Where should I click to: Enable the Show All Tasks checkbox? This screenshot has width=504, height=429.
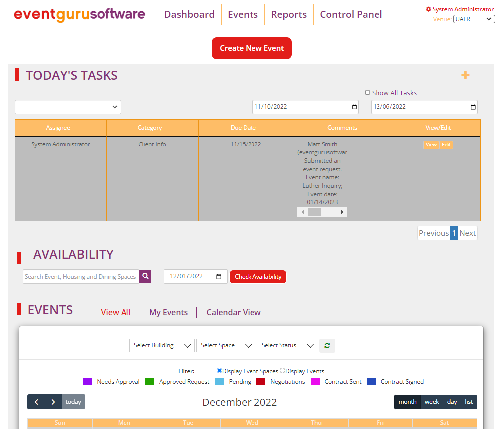368,93
